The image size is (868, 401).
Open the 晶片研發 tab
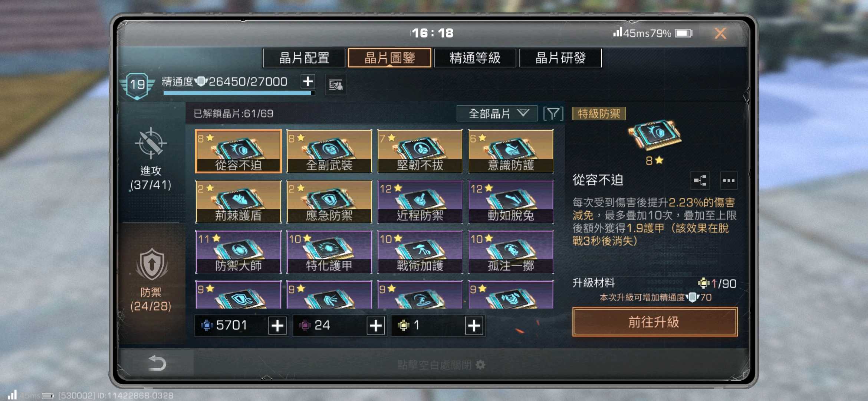(x=560, y=58)
